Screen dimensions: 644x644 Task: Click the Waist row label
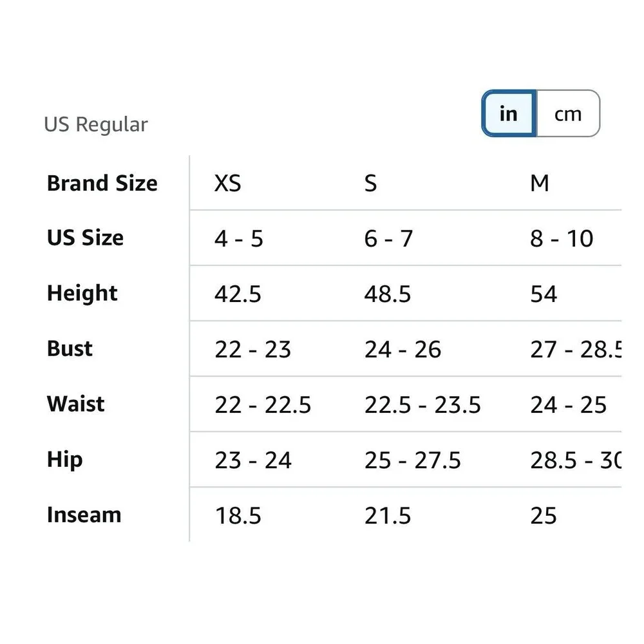pyautogui.click(x=76, y=404)
